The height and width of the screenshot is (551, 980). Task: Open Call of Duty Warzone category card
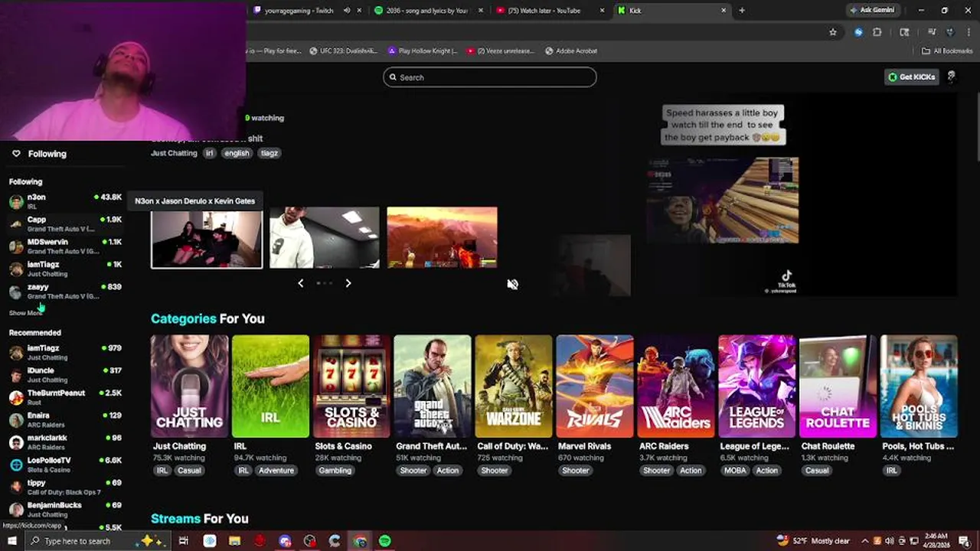click(x=514, y=386)
